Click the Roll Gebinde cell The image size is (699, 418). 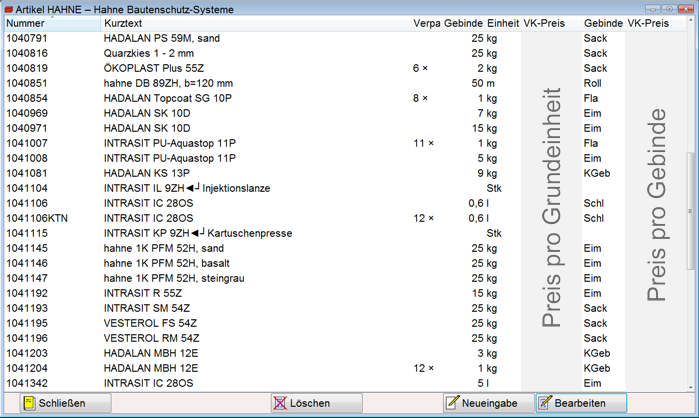tap(592, 83)
